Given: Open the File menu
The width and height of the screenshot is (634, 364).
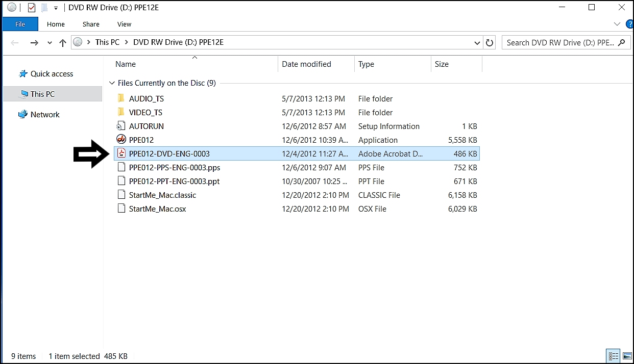Looking at the screenshot, I should [20, 24].
